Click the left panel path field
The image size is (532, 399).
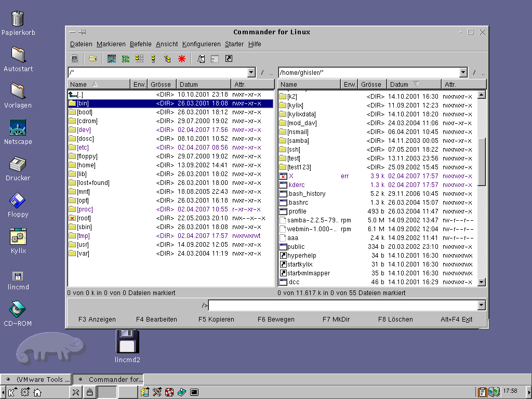[158, 72]
